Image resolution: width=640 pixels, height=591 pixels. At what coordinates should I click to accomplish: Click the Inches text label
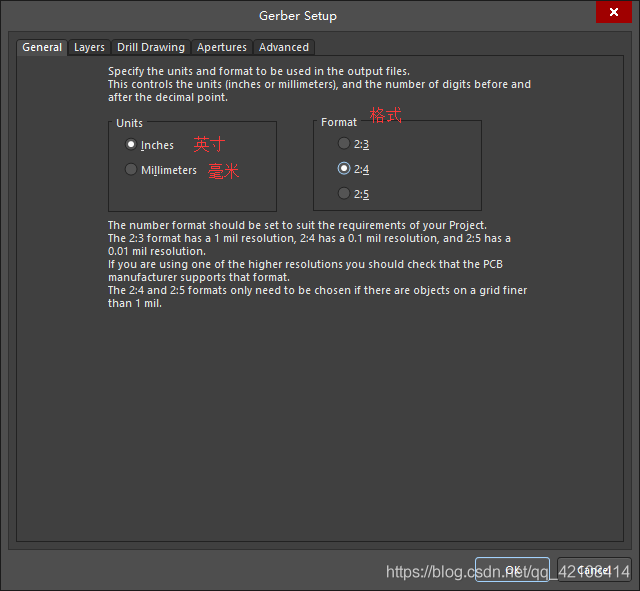tap(157, 145)
